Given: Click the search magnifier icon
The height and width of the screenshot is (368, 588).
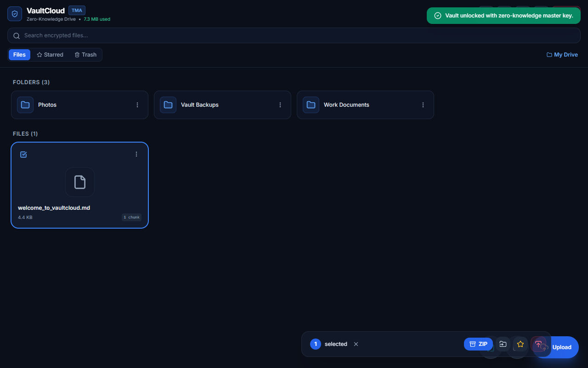Looking at the screenshot, I should (x=17, y=35).
